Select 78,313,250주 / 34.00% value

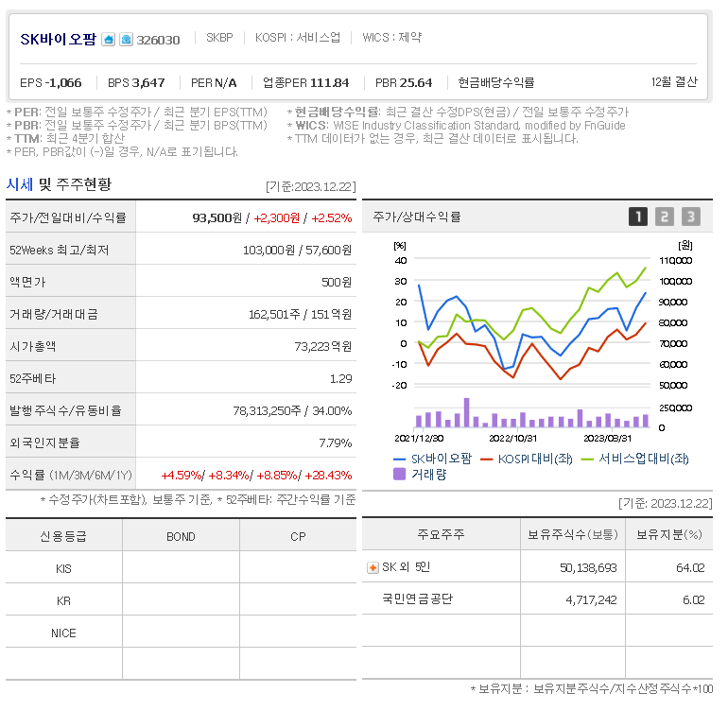pyautogui.click(x=292, y=410)
